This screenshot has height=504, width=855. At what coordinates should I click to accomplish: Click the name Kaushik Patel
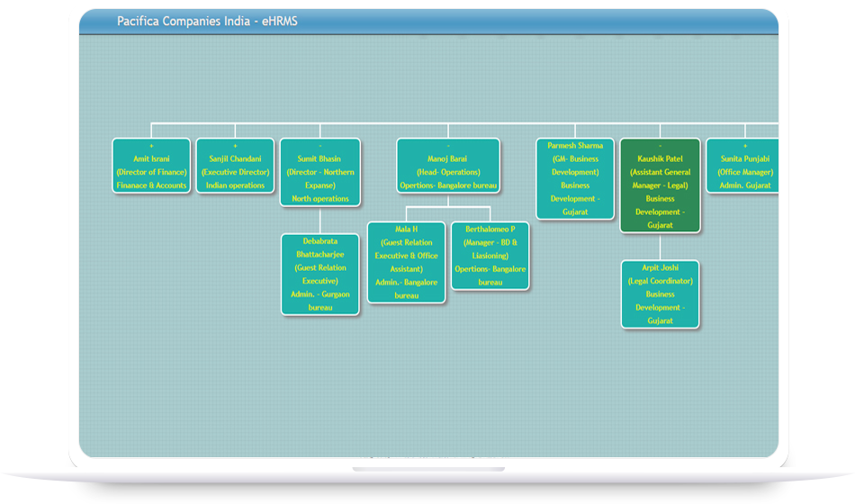point(660,158)
